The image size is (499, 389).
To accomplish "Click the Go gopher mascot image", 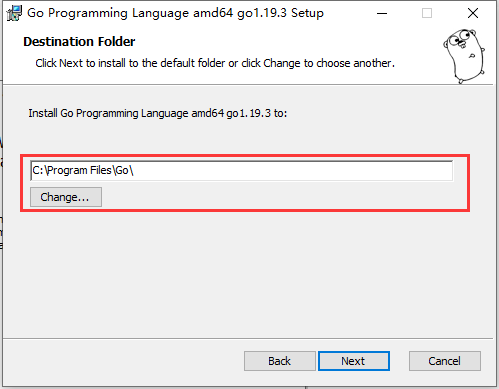I will click(464, 55).
